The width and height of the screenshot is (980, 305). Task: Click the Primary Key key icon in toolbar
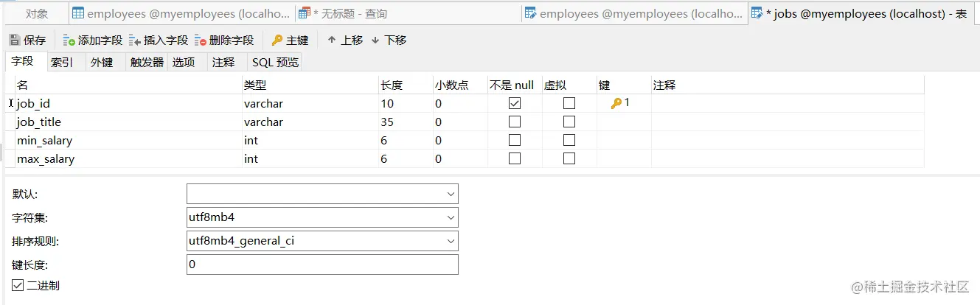(277, 41)
